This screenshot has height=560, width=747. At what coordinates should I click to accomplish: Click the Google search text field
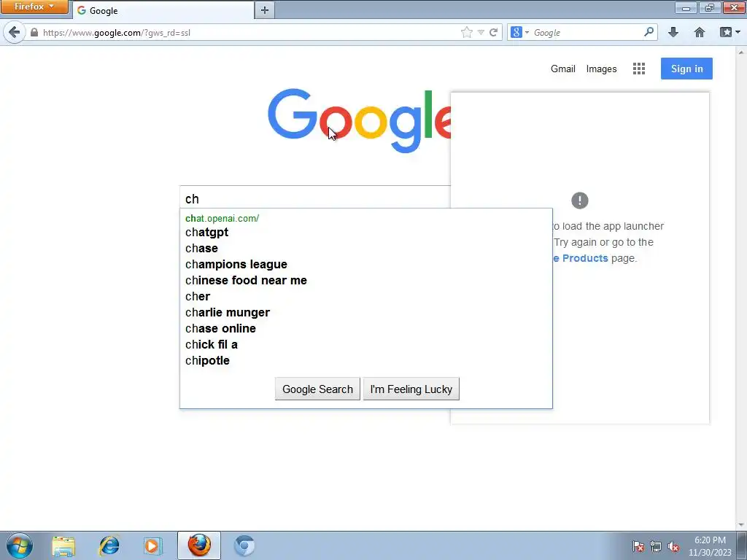tap(315, 198)
